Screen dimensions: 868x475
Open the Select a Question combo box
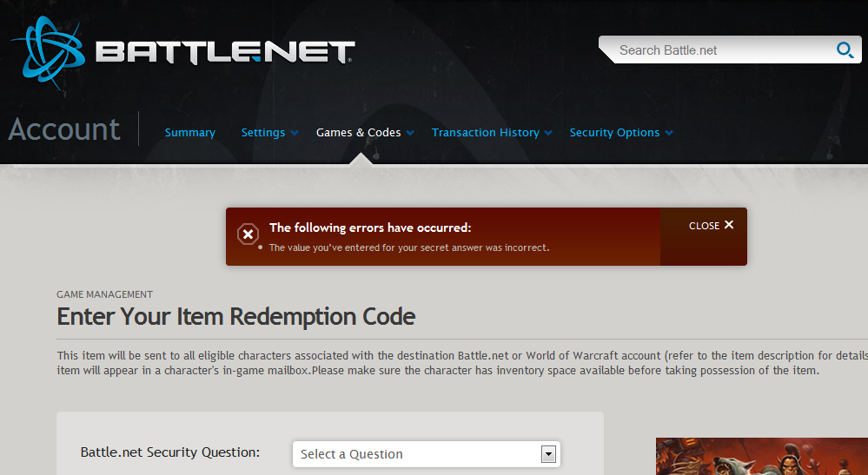click(417, 454)
